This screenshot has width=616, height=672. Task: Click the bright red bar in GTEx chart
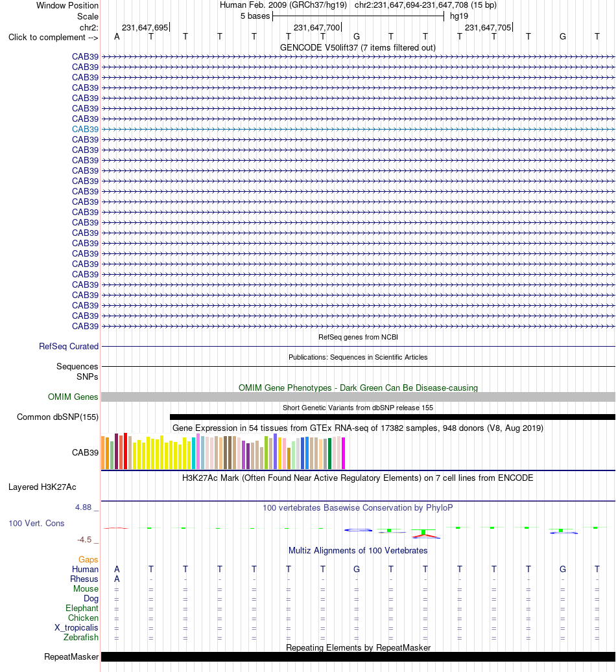(x=126, y=451)
